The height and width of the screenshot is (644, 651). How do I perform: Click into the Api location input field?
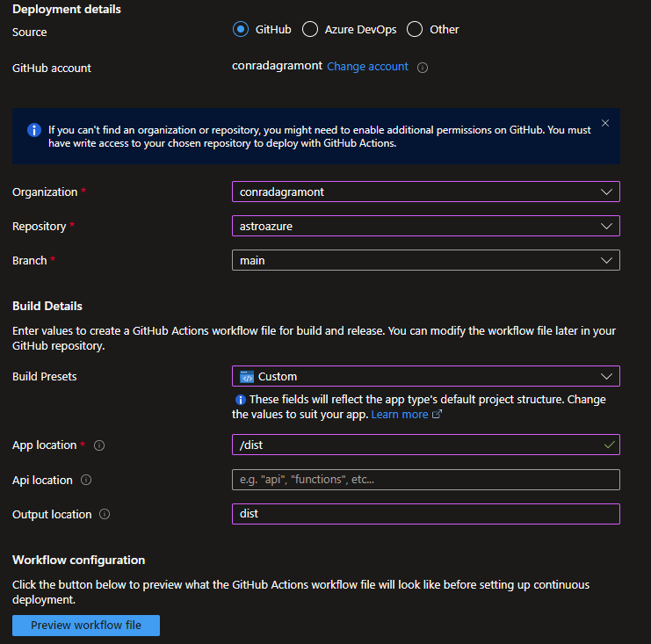pos(426,480)
